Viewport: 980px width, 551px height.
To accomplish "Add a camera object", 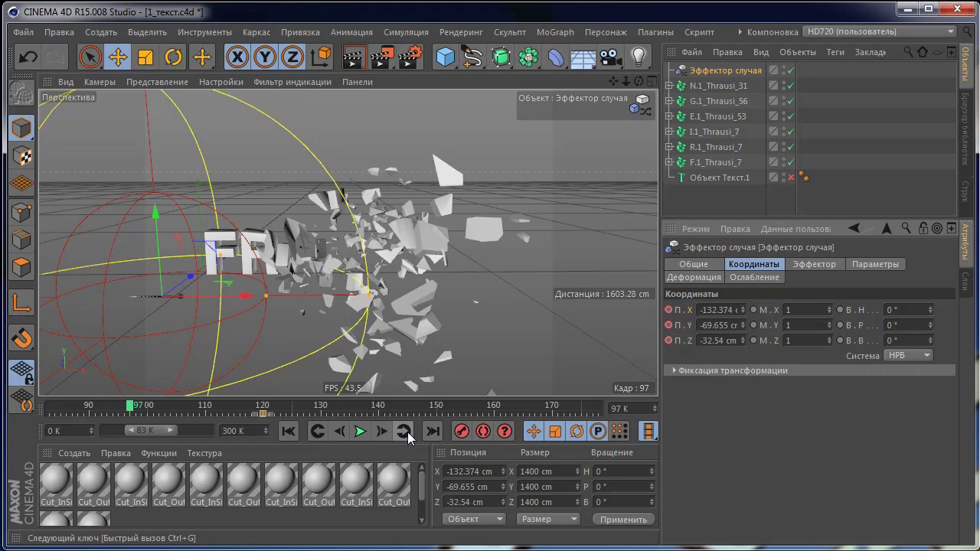I will click(610, 57).
